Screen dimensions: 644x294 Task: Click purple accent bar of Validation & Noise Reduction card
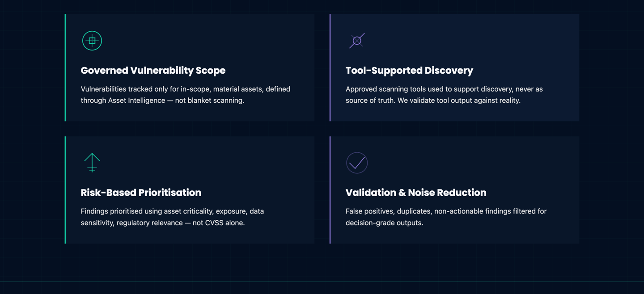pyautogui.click(x=330, y=190)
